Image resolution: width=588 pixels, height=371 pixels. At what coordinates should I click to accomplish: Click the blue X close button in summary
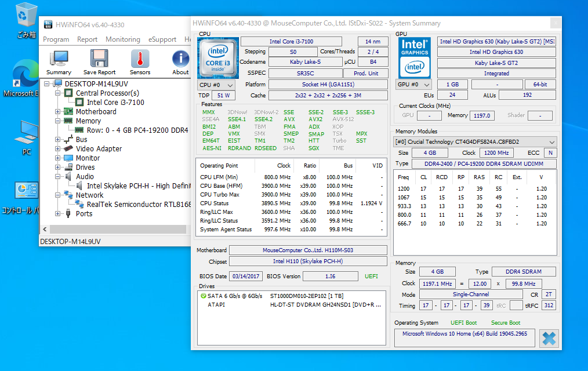[x=549, y=339]
